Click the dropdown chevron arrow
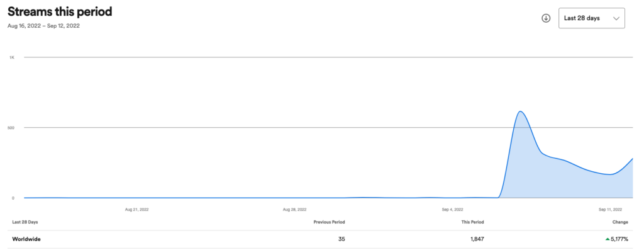This screenshot has height=250, width=644. point(616,18)
